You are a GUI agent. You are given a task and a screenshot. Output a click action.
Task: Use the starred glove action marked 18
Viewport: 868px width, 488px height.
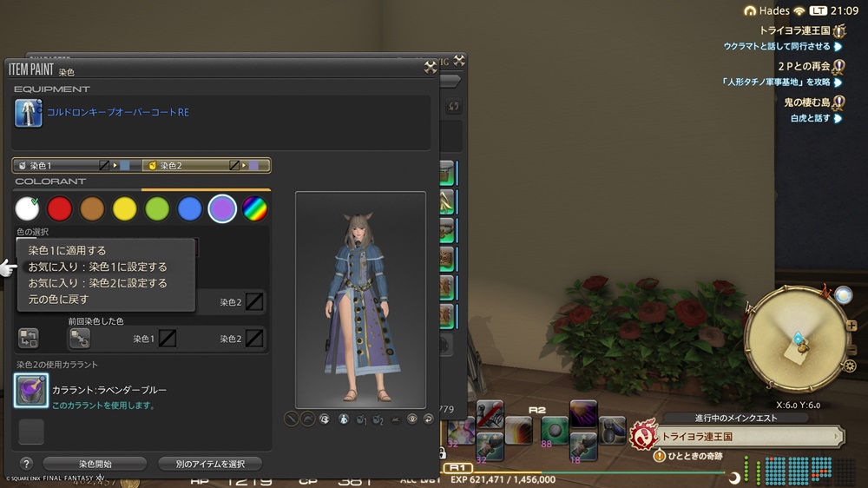583,447
